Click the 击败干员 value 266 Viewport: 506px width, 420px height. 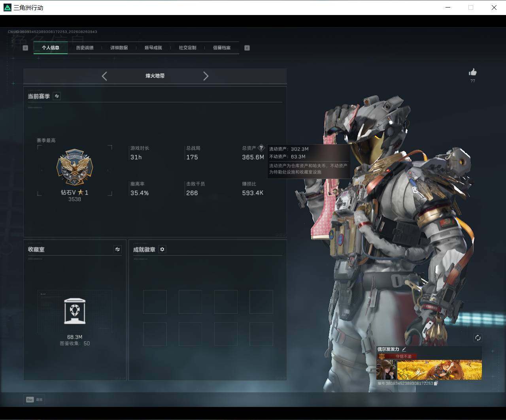pos(192,193)
